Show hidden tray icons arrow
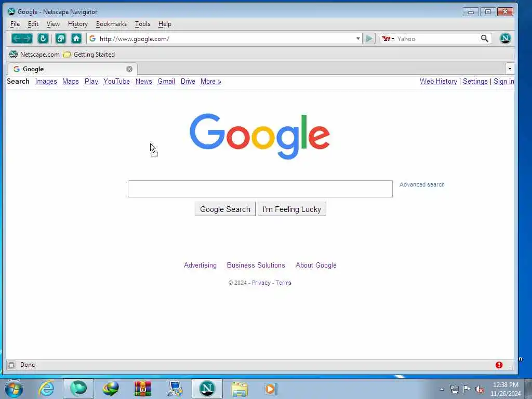 point(442,390)
